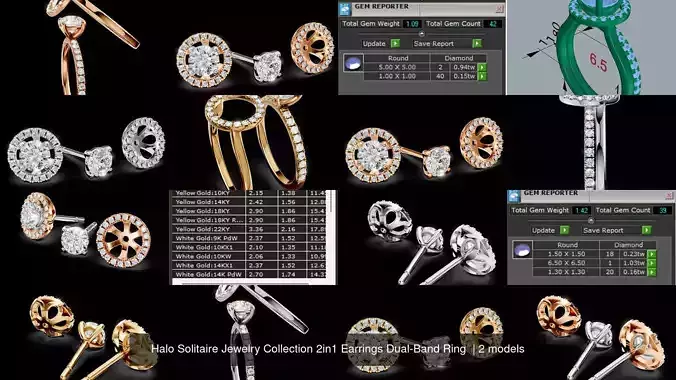This screenshot has height=380, width=676.
Task: Click the Gem Reporter title icon in the 33-gem panel
Action: coord(514,196)
